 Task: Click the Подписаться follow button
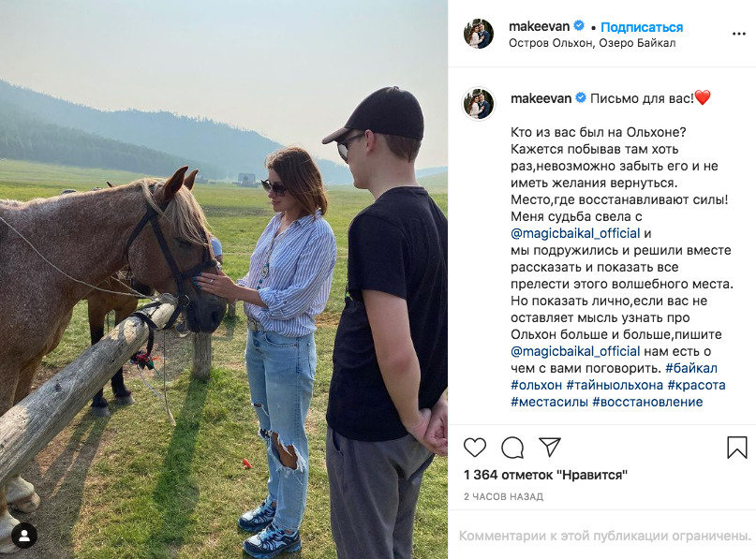tap(642, 27)
